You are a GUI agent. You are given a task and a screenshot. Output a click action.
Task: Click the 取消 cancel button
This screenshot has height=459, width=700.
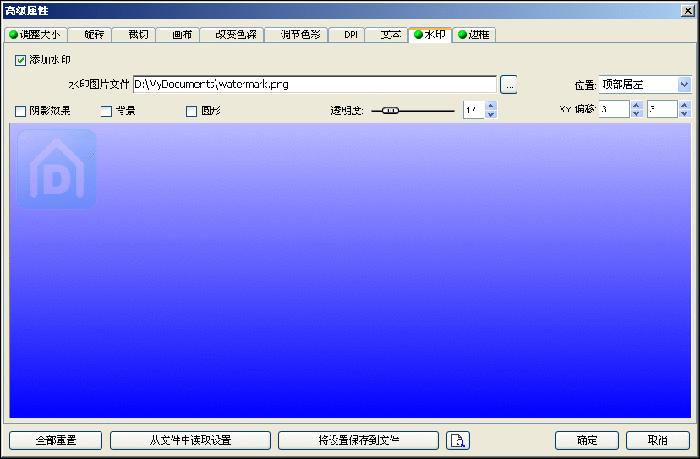tap(658, 441)
